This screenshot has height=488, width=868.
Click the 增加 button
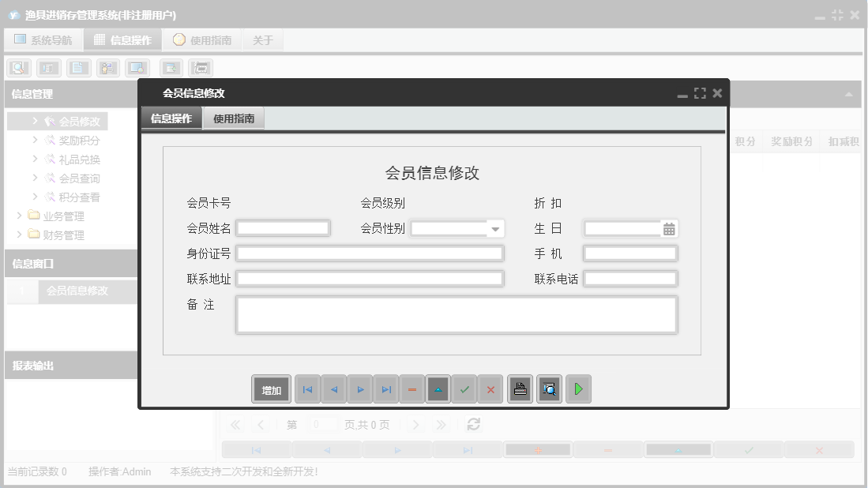271,389
